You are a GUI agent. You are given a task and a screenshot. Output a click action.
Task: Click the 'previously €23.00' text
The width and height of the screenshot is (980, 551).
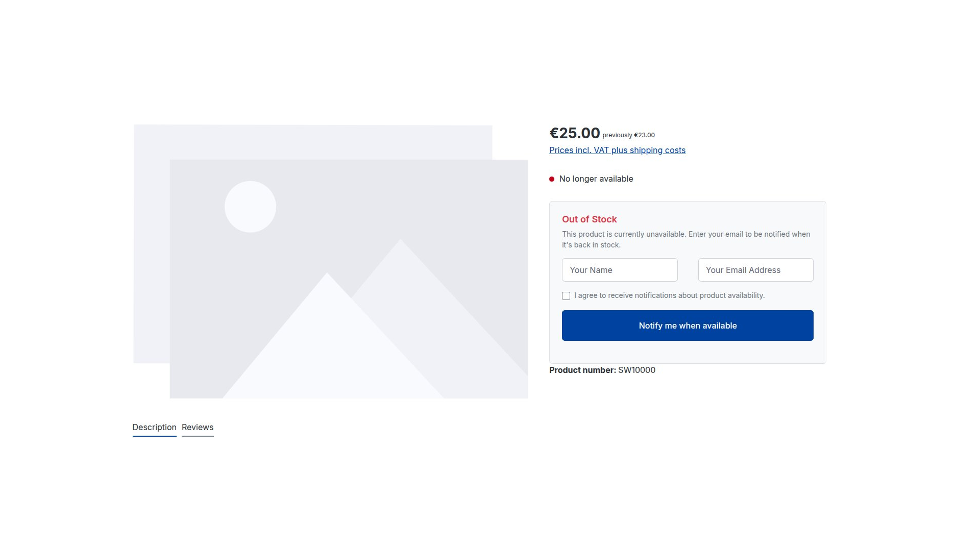[x=628, y=135]
